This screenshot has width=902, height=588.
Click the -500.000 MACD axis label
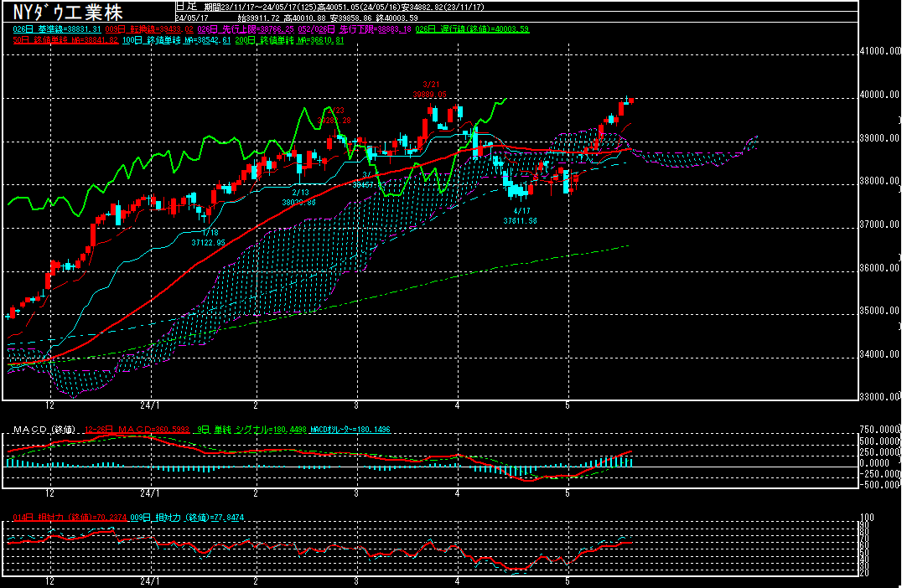point(879,484)
